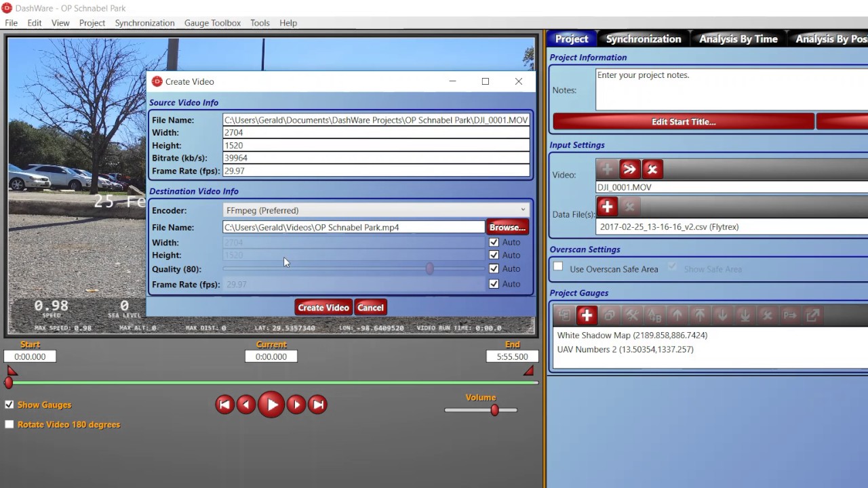This screenshot has height=488, width=868.
Task: Click the End time field
Action: (512, 357)
